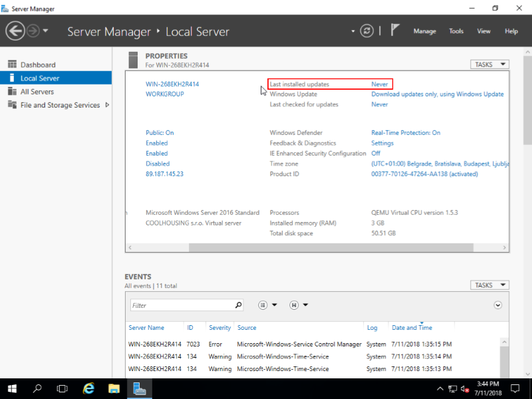The width and height of the screenshot is (532, 399).
Task: Click the WORKGROUP link
Action: point(164,94)
